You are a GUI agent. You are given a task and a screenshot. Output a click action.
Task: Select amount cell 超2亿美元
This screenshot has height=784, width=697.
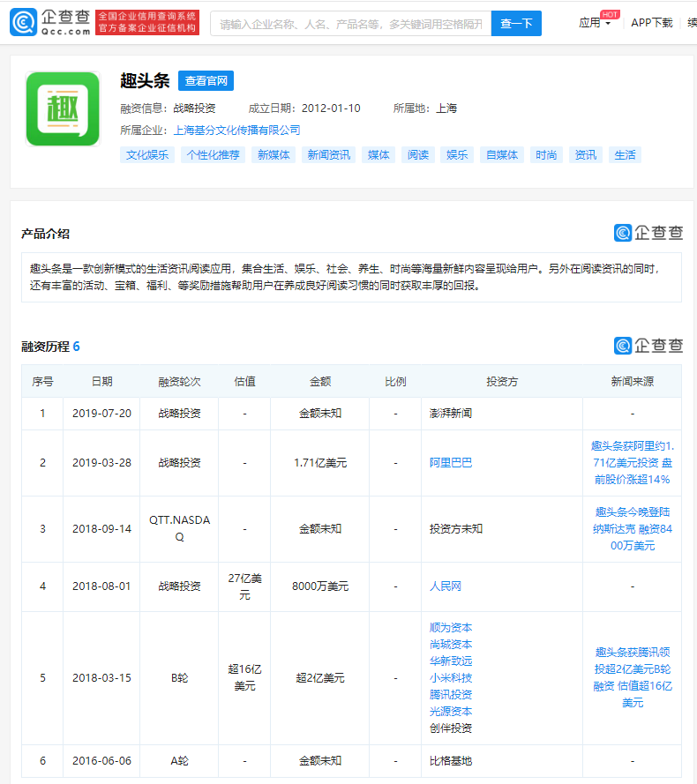320,678
